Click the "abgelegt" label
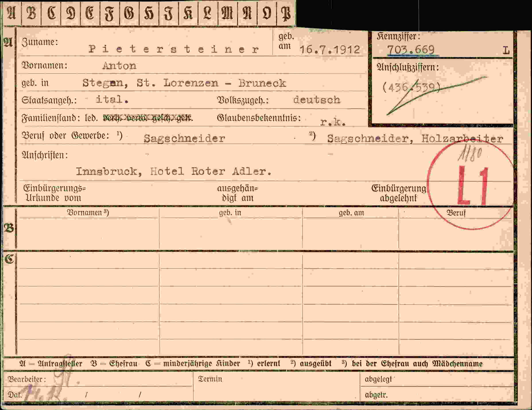The height and width of the screenshot is (410, 532). 379,379
